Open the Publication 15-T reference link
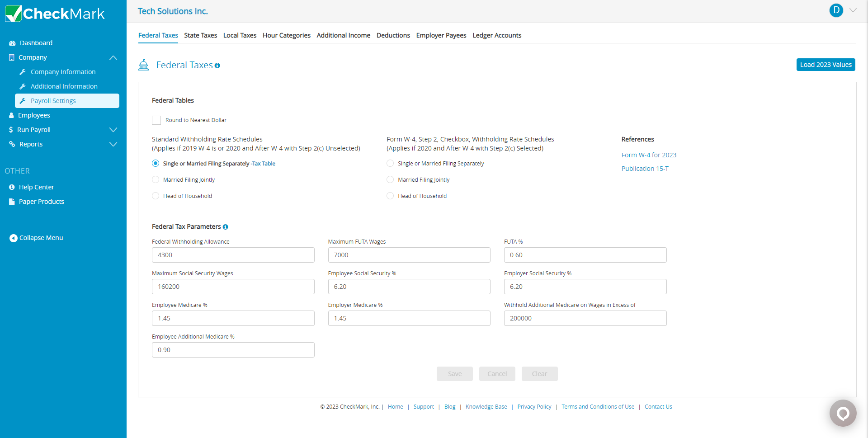Screen dimensions: 868x438 coord(645,169)
